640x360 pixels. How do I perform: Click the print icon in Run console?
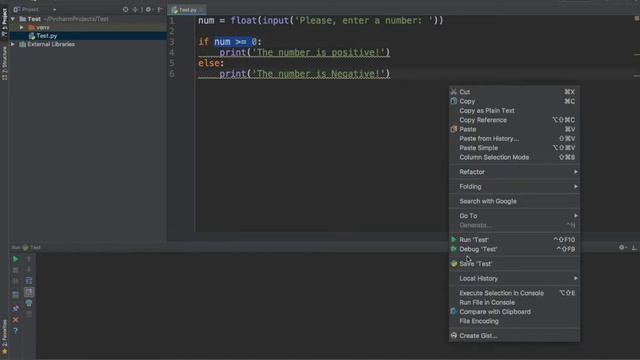[29, 303]
